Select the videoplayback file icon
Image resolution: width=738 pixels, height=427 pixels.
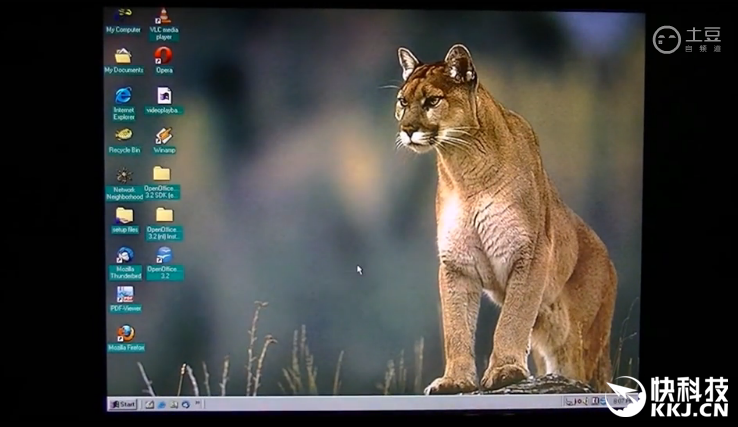tap(164, 96)
